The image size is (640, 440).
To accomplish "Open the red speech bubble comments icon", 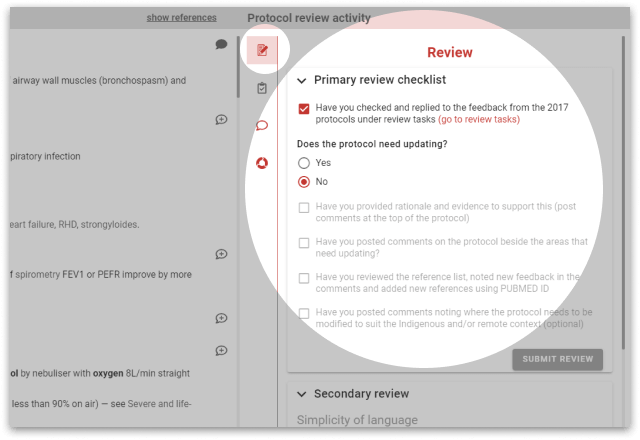I will (x=262, y=126).
